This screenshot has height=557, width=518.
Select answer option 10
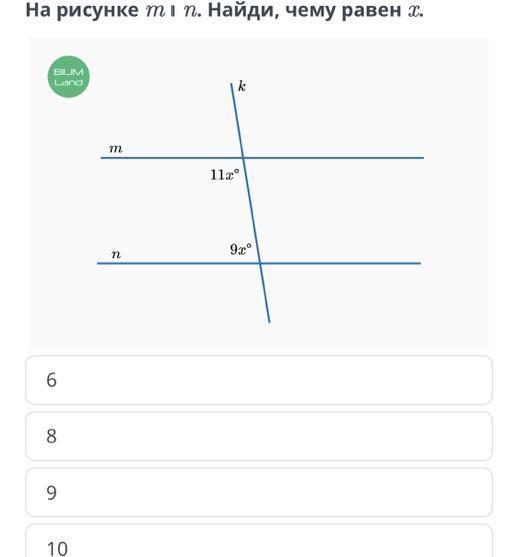tap(259, 541)
